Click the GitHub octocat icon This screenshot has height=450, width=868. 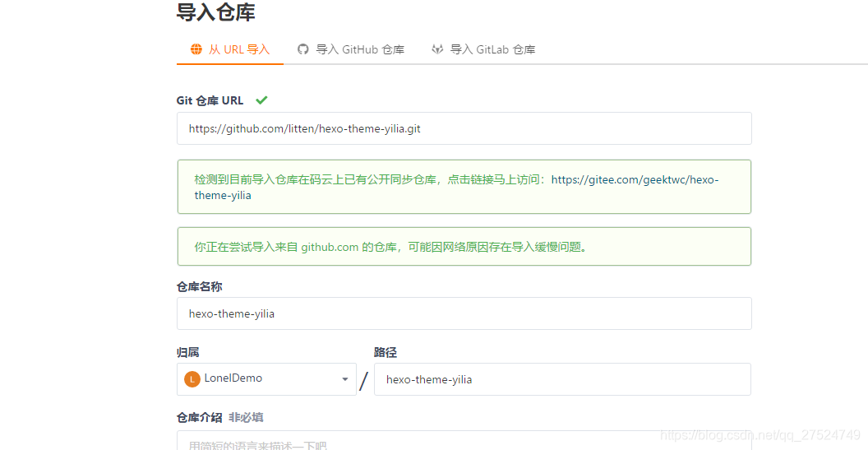[302, 49]
